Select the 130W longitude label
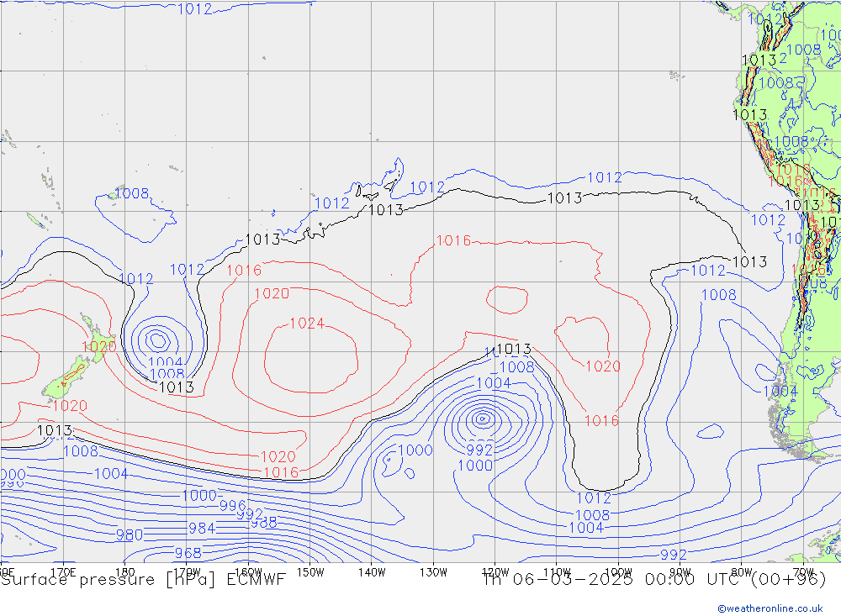This screenshot has width=841, height=616. (433, 572)
